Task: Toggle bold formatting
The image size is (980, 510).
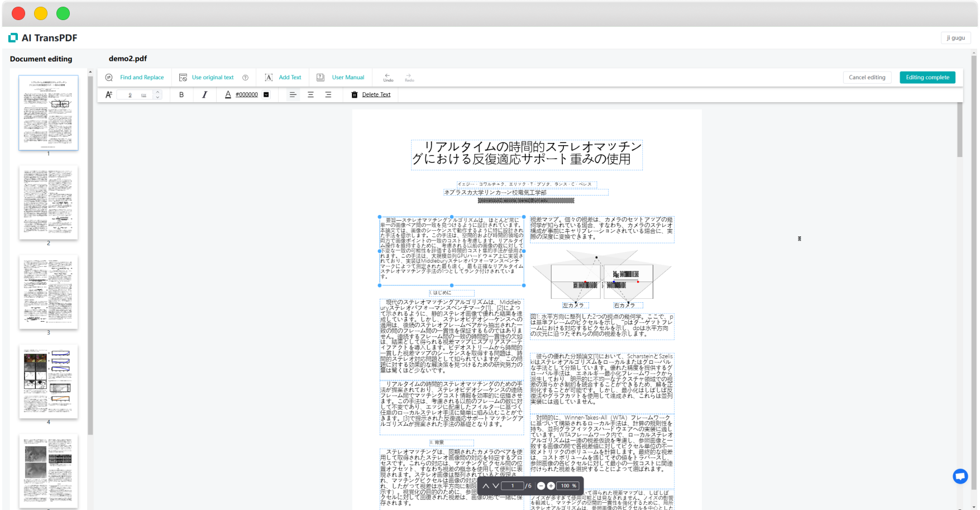Action: tap(181, 95)
